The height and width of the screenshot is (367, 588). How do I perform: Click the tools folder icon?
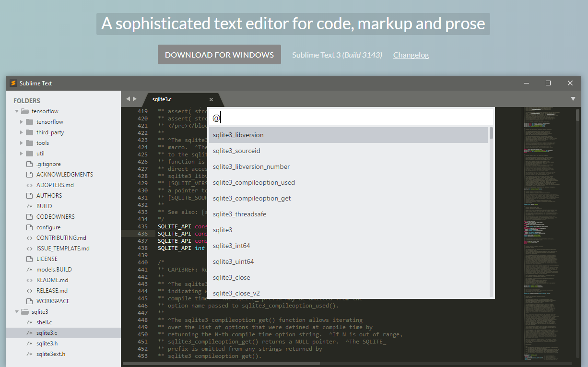29,143
